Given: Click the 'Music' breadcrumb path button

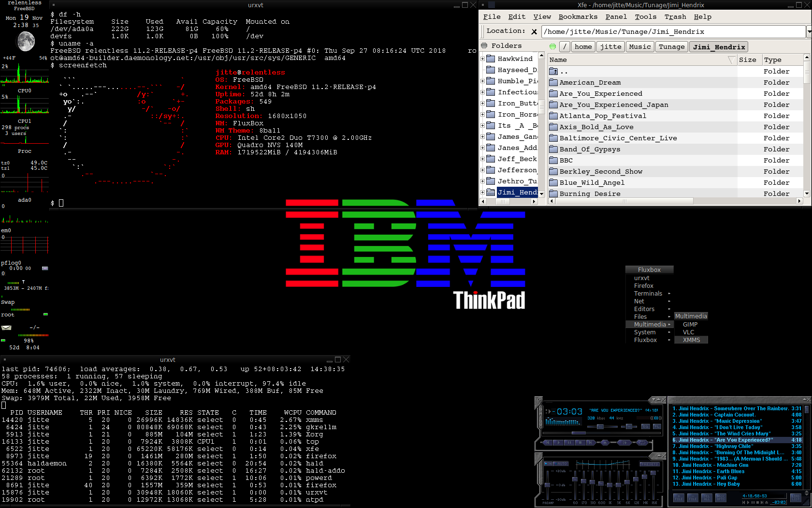Looking at the screenshot, I should 640,47.
